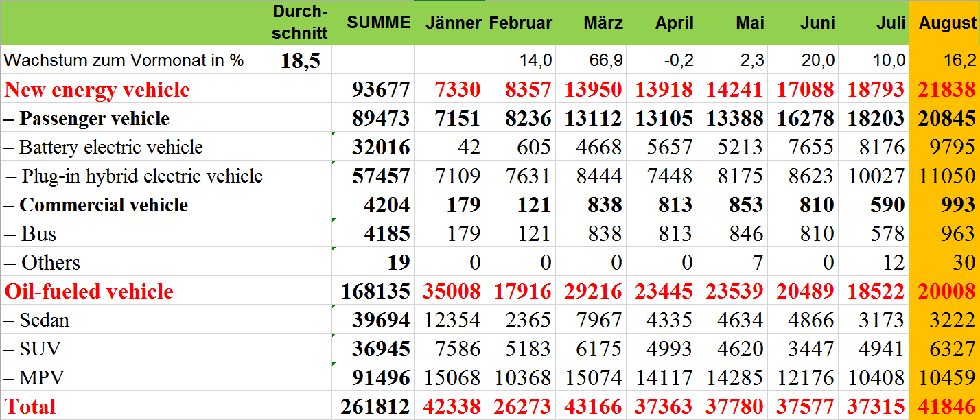The image size is (980, 420).
Task: Click Passenger vehicle sum 89473
Action: pyautogui.click(x=380, y=119)
